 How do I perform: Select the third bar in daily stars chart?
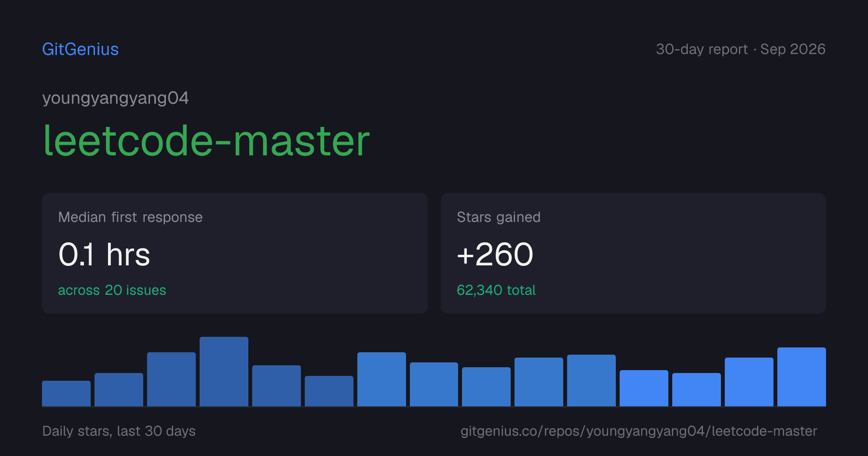point(171,379)
